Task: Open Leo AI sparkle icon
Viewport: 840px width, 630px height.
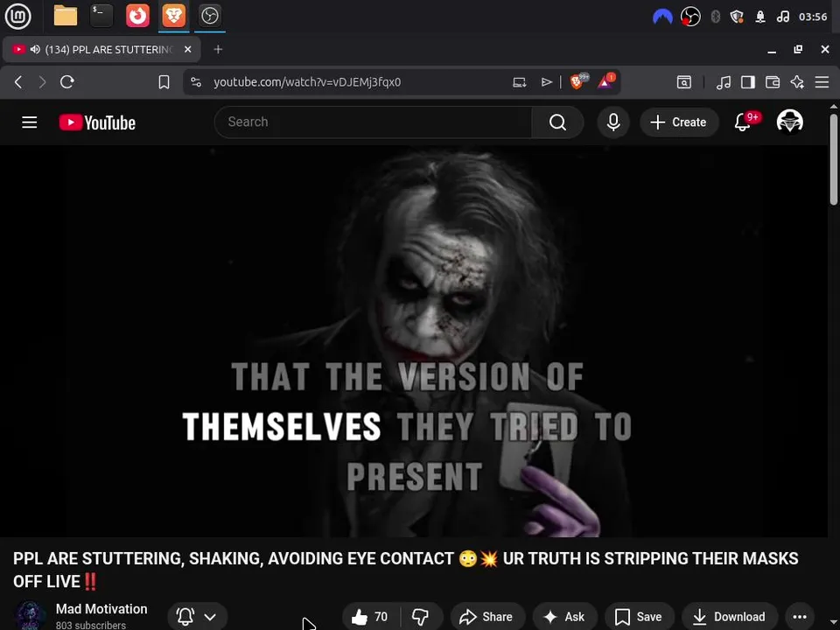Action: [797, 82]
